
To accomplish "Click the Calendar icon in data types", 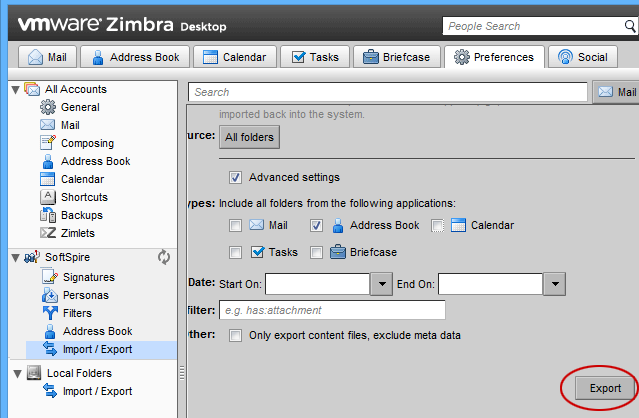I will pyautogui.click(x=458, y=225).
